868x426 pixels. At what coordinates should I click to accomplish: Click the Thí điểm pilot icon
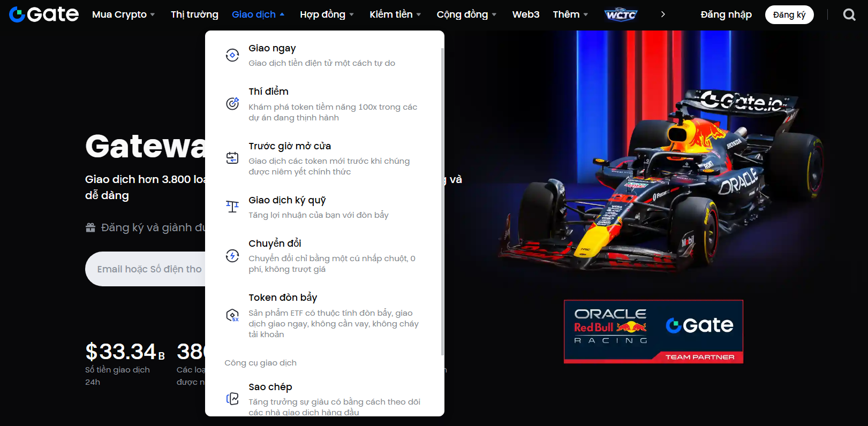232,104
